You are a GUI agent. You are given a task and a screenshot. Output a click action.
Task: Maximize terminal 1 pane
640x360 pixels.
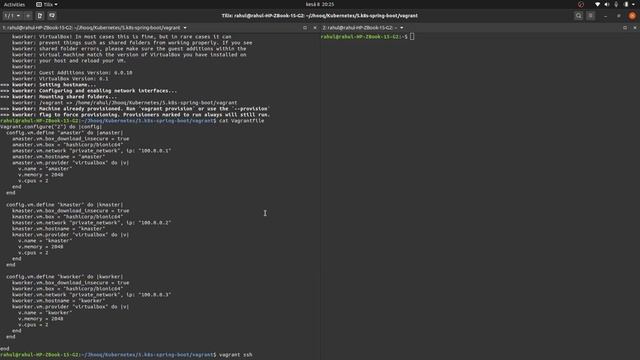pos(305,28)
